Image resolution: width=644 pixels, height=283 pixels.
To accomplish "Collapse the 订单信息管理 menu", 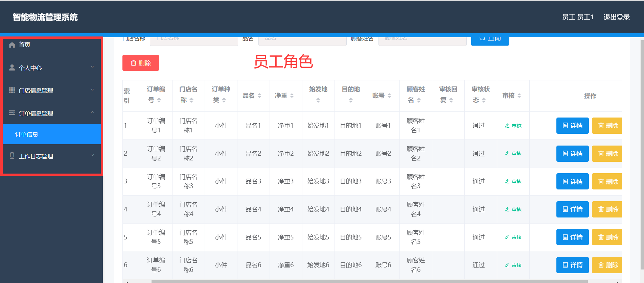I will click(x=52, y=113).
